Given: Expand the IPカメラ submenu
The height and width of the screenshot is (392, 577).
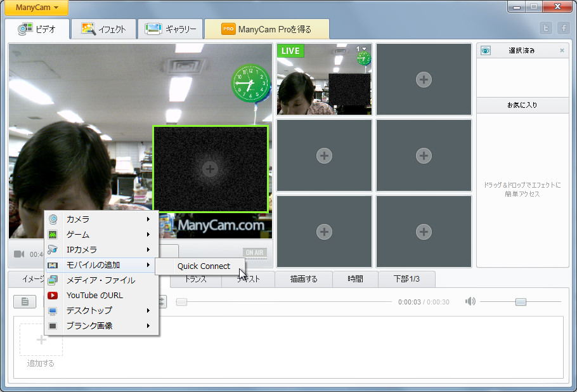Looking at the screenshot, I should coord(101,249).
